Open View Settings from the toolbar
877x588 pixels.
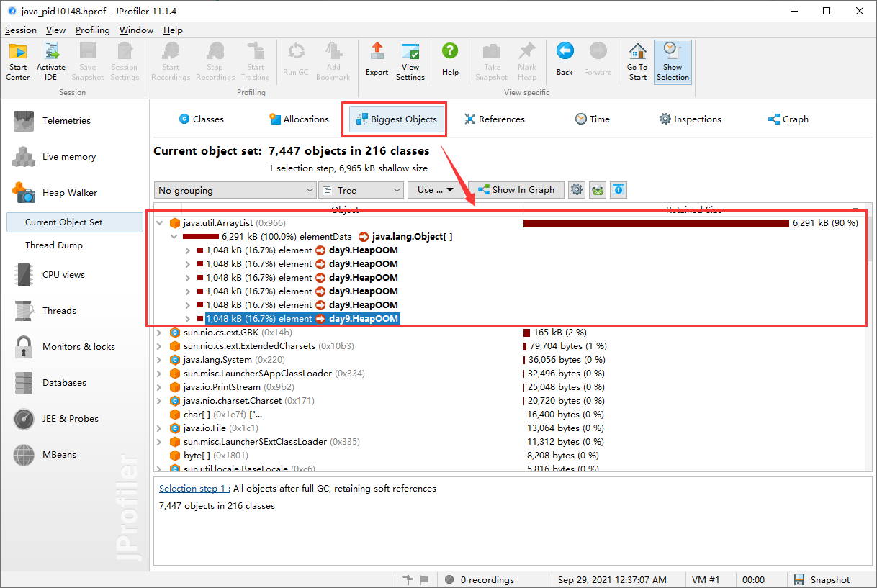tap(410, 62)
